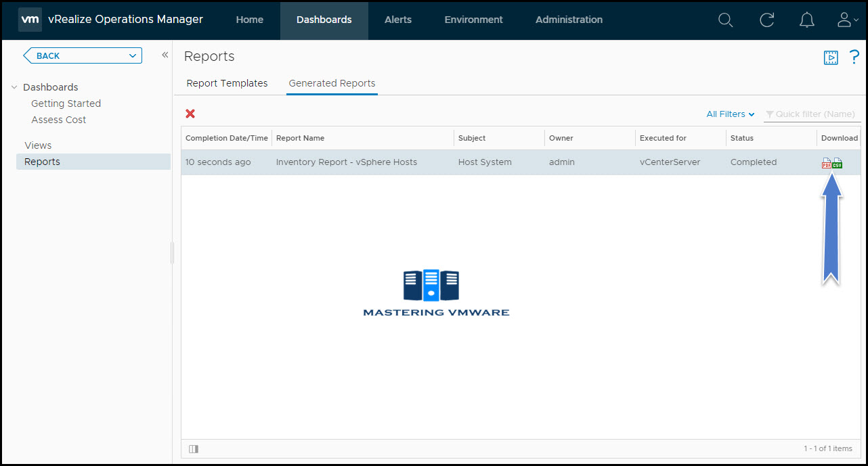Open the Alerts top menu
Screen dimensions: 868x466
(398, 20)
